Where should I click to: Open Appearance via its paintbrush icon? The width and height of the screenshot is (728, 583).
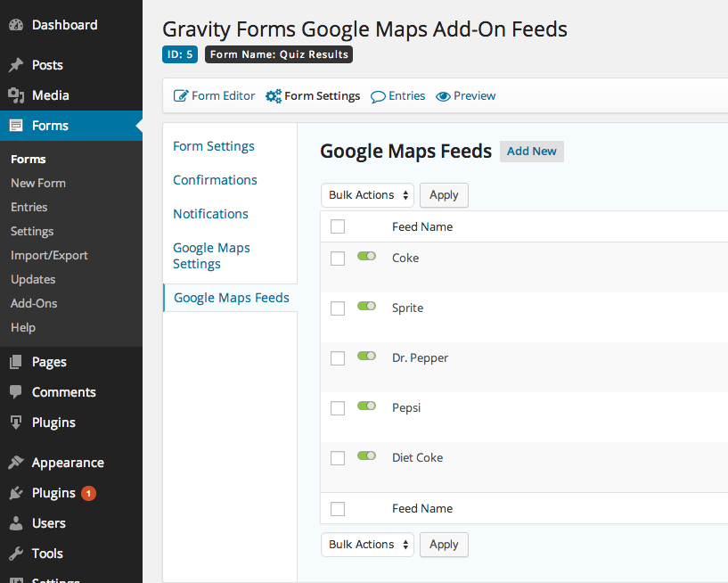(16, 463)
